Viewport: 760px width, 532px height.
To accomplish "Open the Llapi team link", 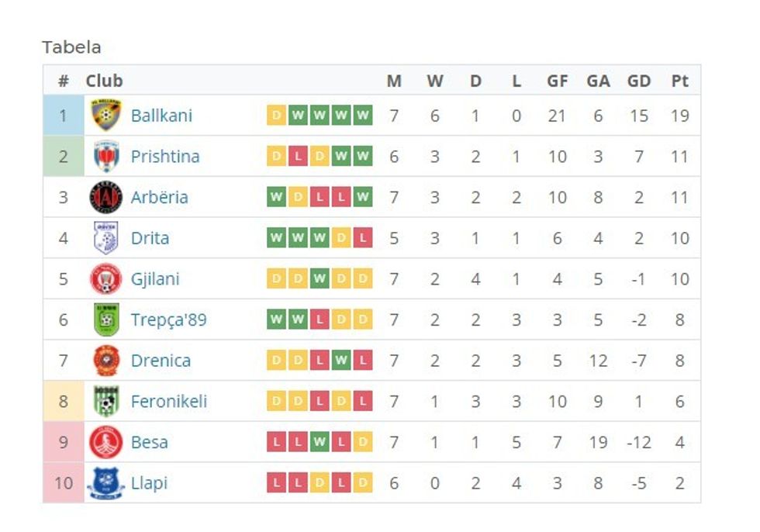I will [149, 483].
